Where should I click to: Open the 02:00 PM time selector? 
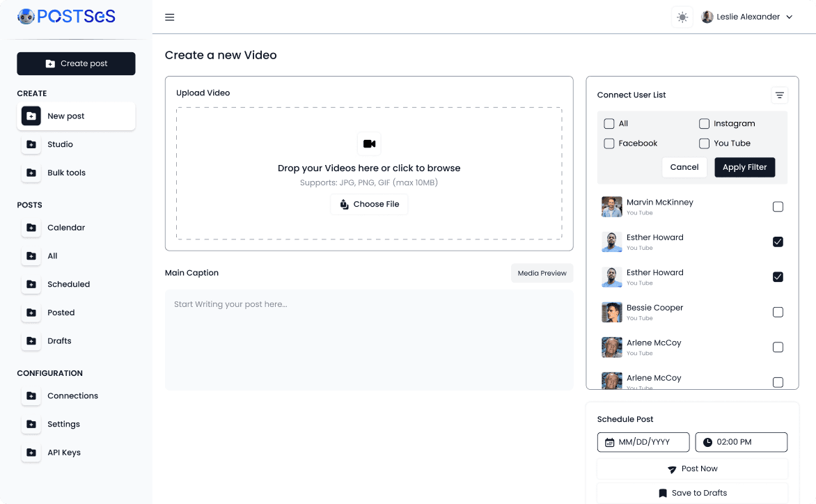pos(741,441)
